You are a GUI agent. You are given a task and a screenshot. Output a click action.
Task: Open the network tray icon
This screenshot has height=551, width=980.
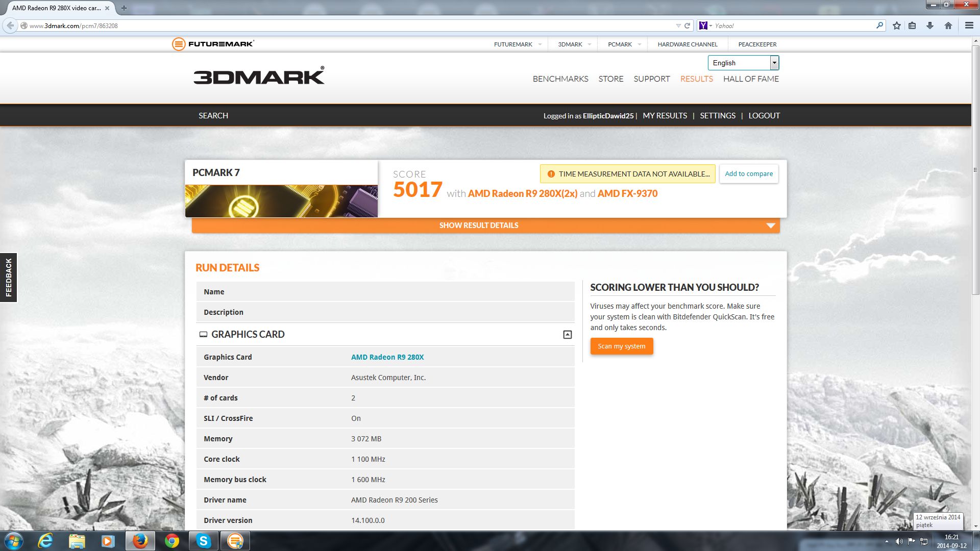(x=924, y=541)
